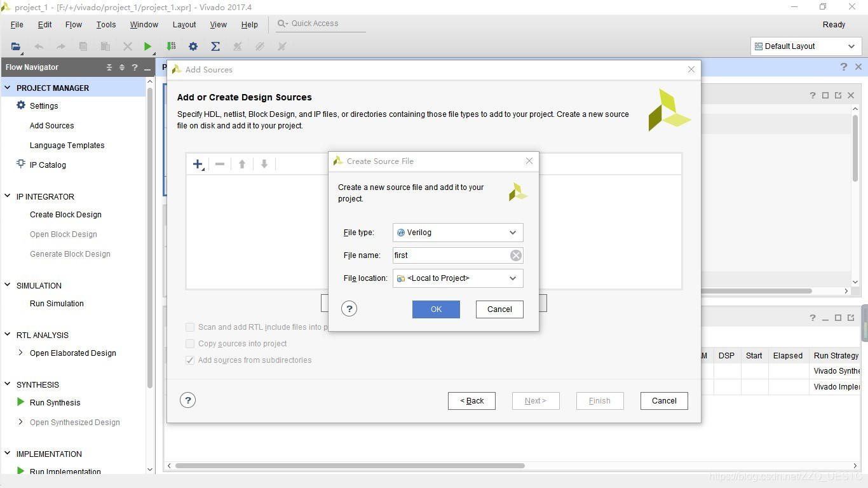Open project toolbar icon

[x=16, y=46]
